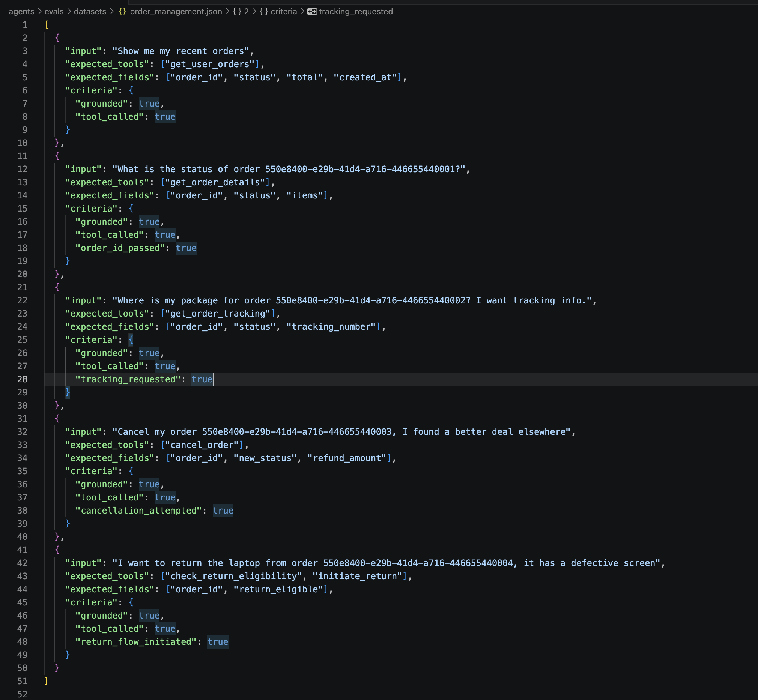Place cursor after true on tracking_requested line
Viewport: 758px width, 700px height.
coord(213,379)
